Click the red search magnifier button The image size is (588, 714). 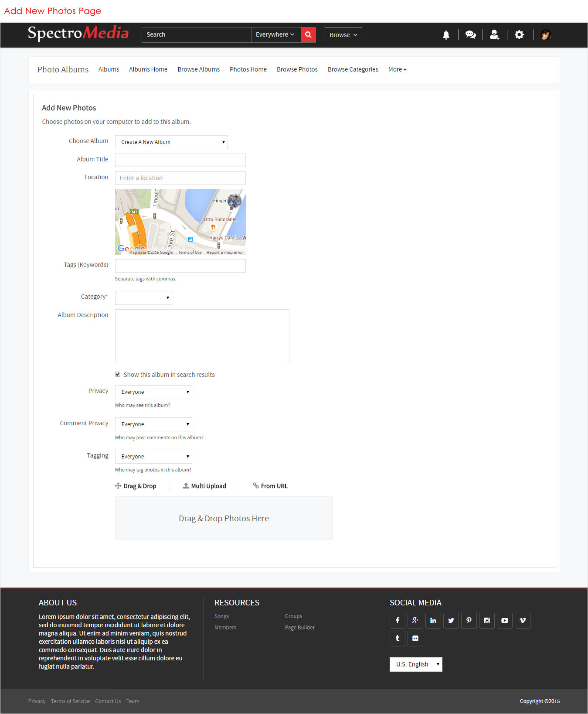click(x=308, y=35)
